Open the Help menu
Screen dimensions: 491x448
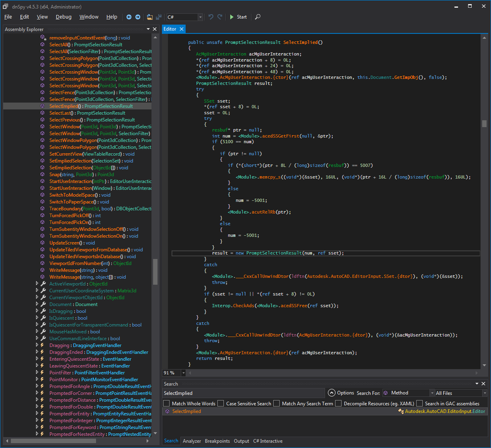(112, 17)
